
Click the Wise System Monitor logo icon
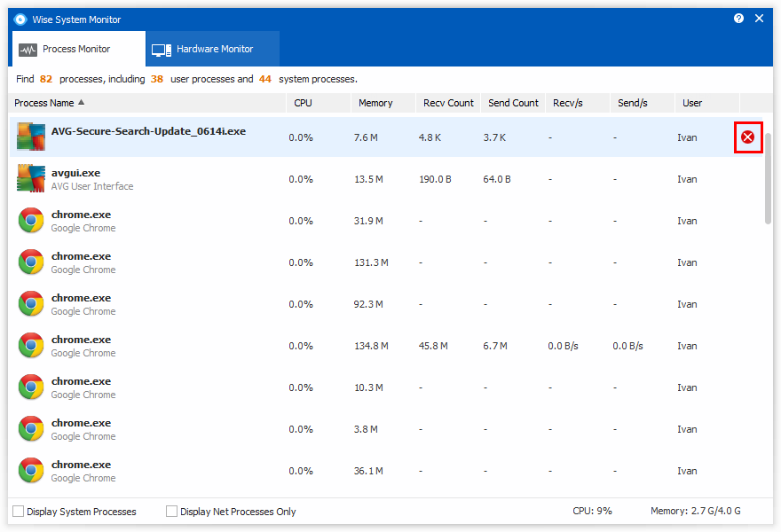20,20
